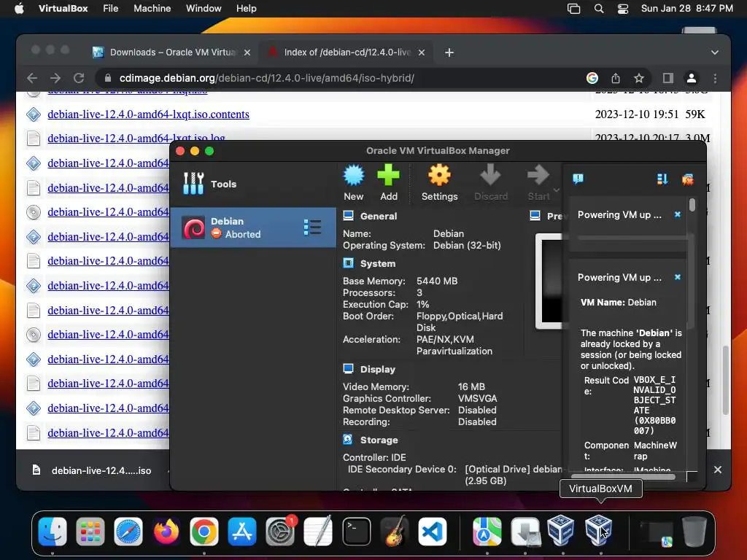The image size is (747, 560).
Task: Go back in Chrome
Action: [x=32, y=78]
